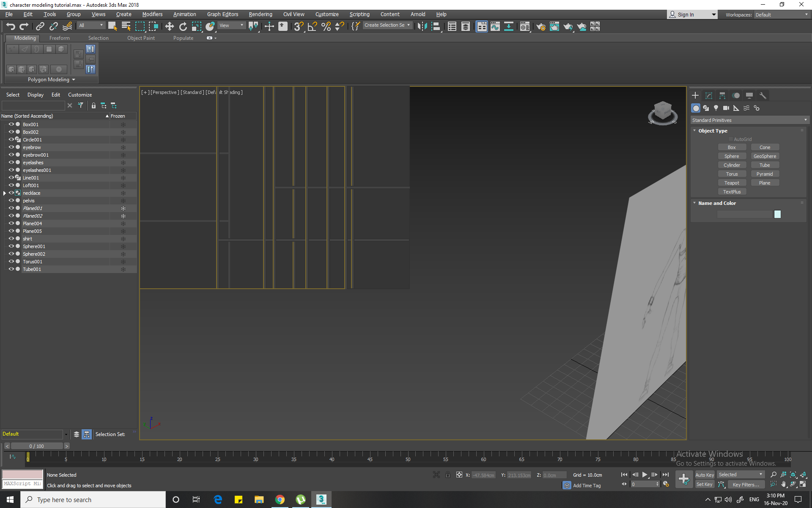Select the Move/Select transform icon
812x508 pixels.
pyautogui.click(x=169, y=27)
